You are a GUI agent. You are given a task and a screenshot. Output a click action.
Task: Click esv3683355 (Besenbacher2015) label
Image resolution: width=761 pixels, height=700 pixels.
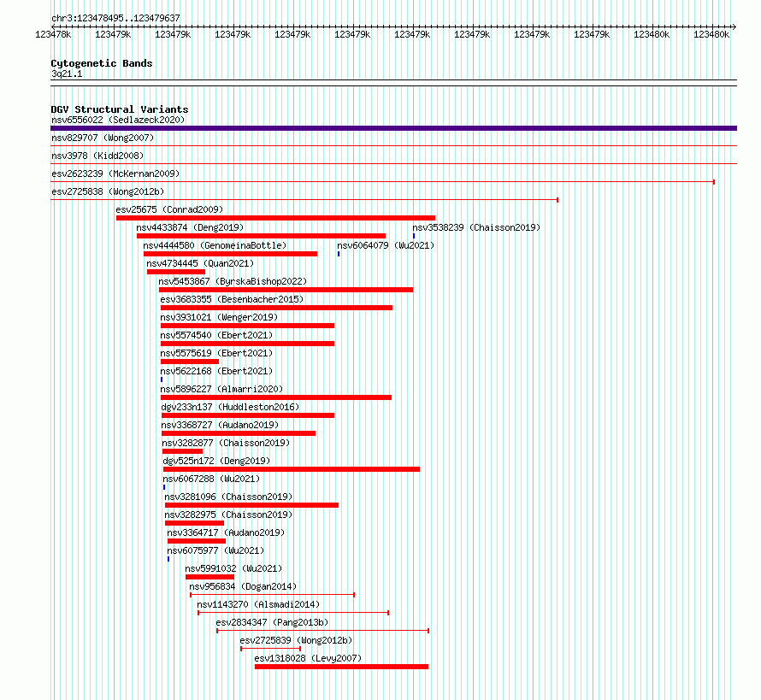(232, 299)
